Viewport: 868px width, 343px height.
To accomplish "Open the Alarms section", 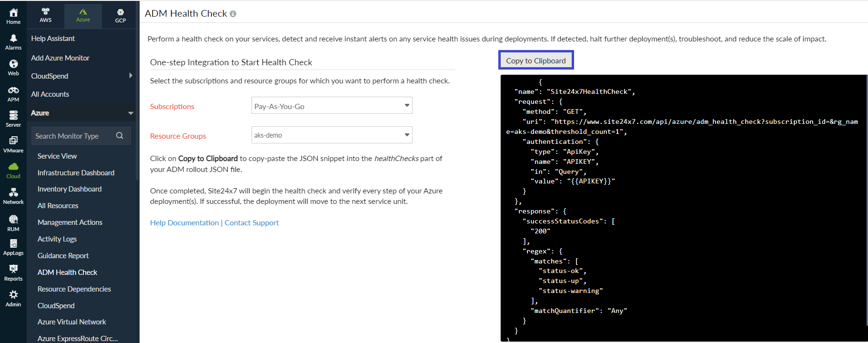I will pos(13,42).
